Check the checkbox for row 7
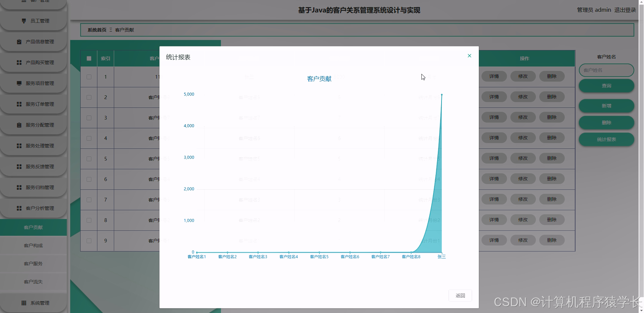 (89, 200)
